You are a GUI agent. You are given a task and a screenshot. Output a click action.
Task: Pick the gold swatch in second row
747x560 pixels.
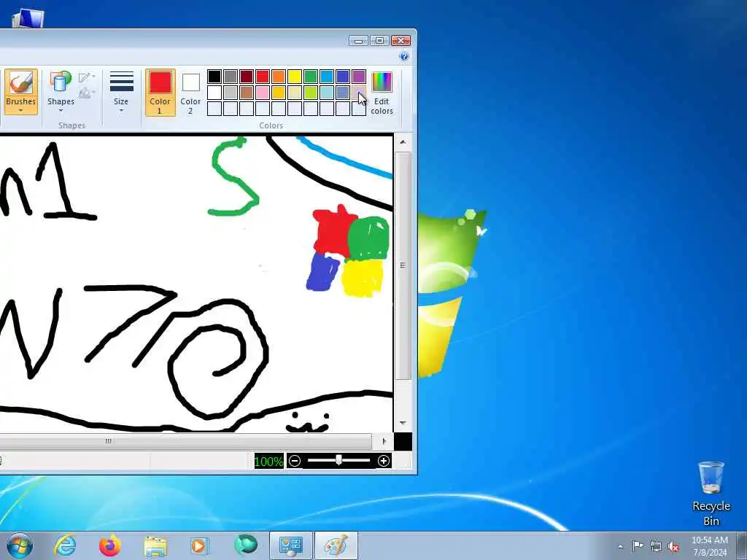[279, 93]
